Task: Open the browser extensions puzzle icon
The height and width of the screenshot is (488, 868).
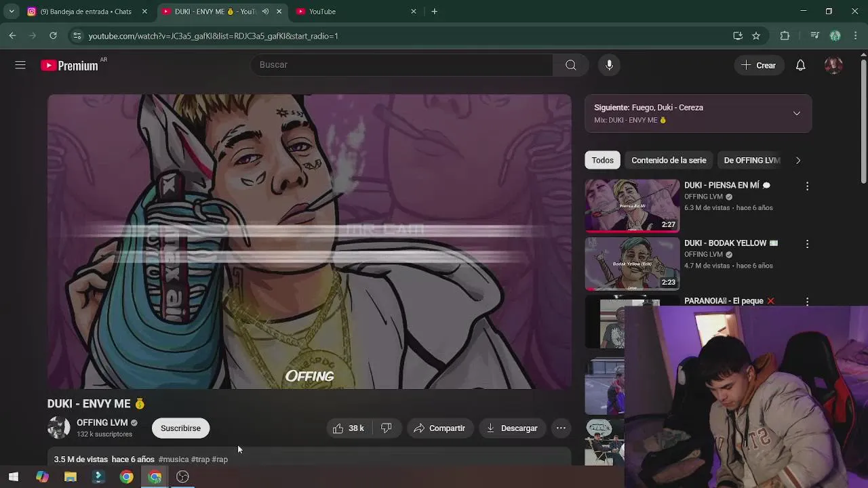Action: point(785,36)
